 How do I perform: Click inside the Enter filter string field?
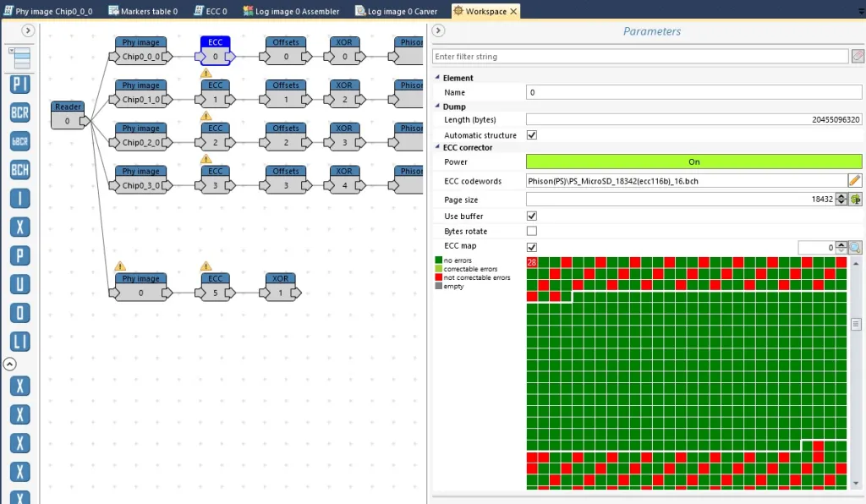[x=640, y=57]
